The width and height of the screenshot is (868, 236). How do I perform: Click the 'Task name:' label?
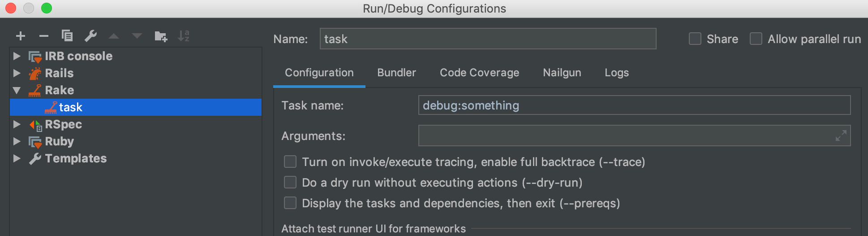312,105
